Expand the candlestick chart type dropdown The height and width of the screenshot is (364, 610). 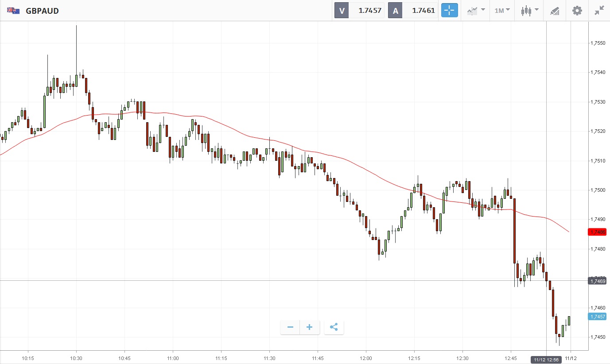pyautogui.click(x=529, y=11)
